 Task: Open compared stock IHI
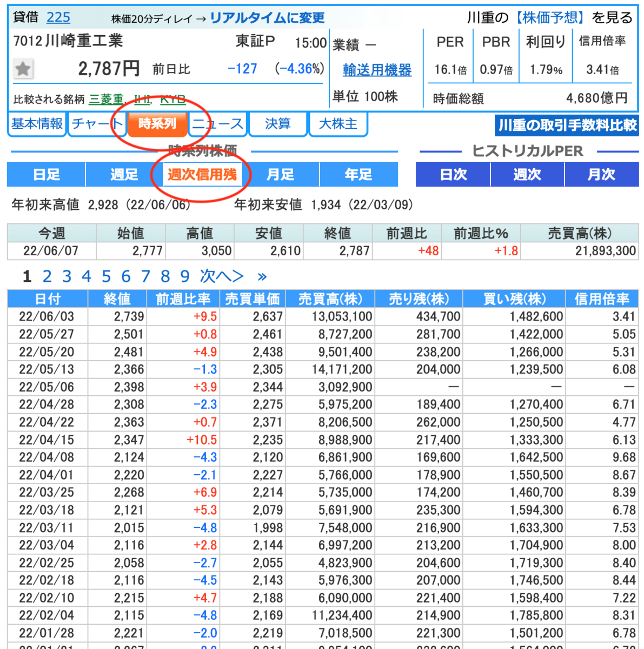coord(142,100)
